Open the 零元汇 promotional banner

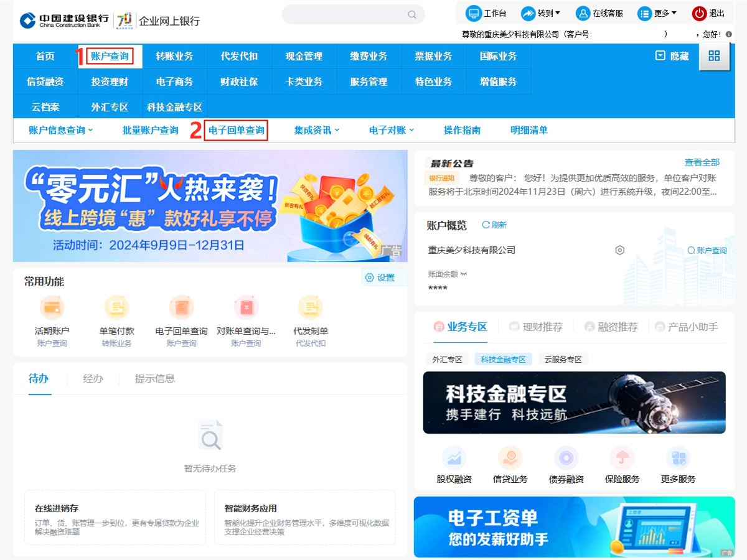coord(210,206)
